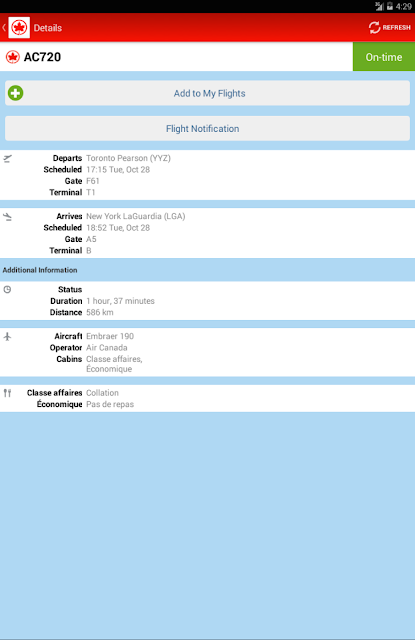Screen dimensions: 415x640
Task: Tap the Air Canada logo in header
Action: (19, 27)
